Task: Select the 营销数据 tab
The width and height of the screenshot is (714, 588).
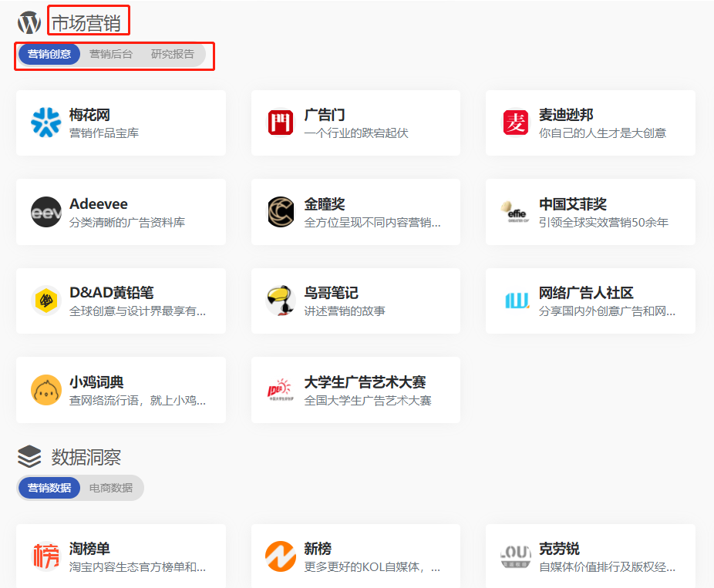Action: click(x=49, y=488)
